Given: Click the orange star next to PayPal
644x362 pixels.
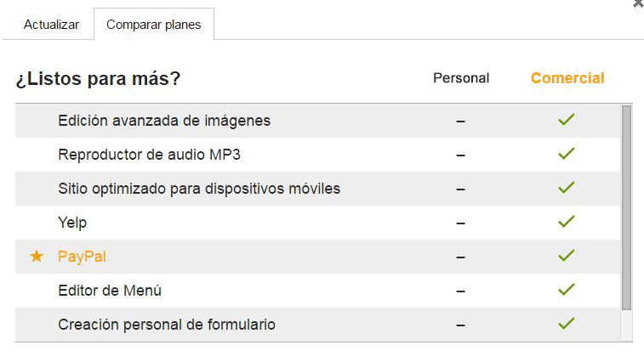Looking at the screenshot, I should [x=36, y=257].
